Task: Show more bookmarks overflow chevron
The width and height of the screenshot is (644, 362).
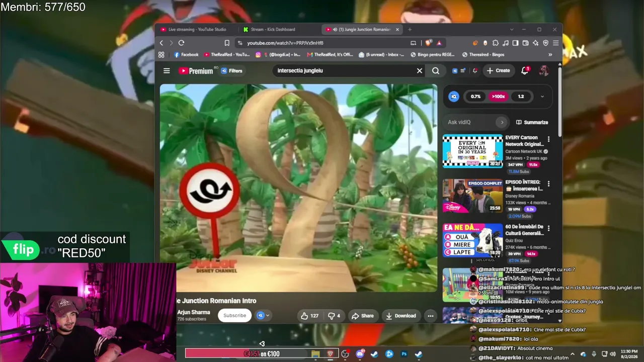Action: pos(550,55)
